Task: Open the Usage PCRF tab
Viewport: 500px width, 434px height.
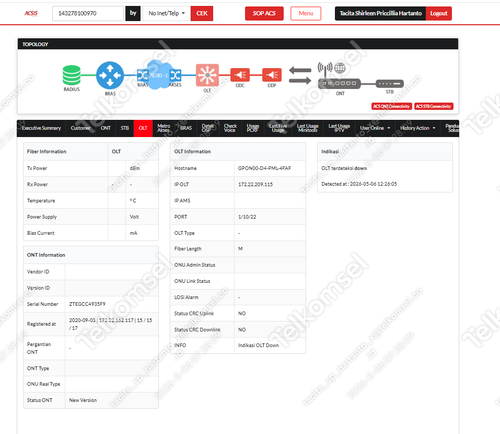Action: [x=252, y=128]
